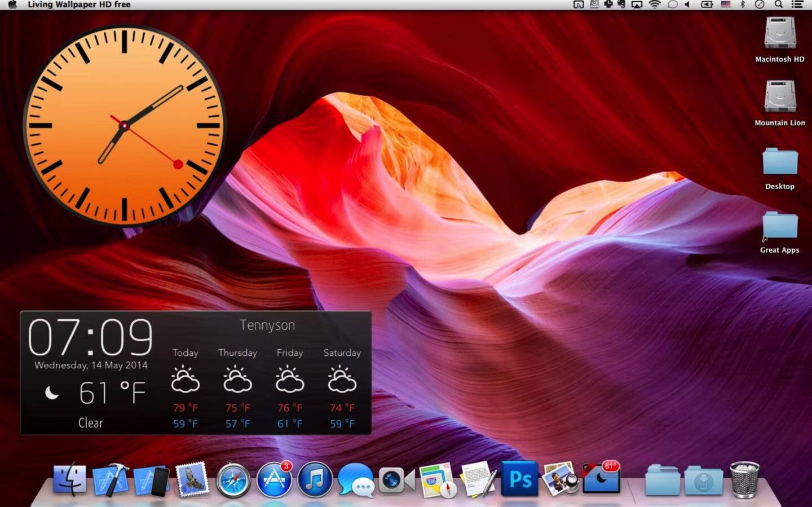The height and width of the screenshot is (507, 812).
Task: Open the volume control in menu bar
Action: click(x=687, y=5)
